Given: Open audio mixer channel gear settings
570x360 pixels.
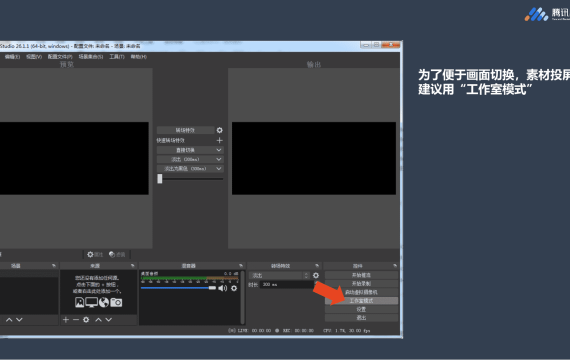Looking at the screenshot, I should click(x=234, y=288).
